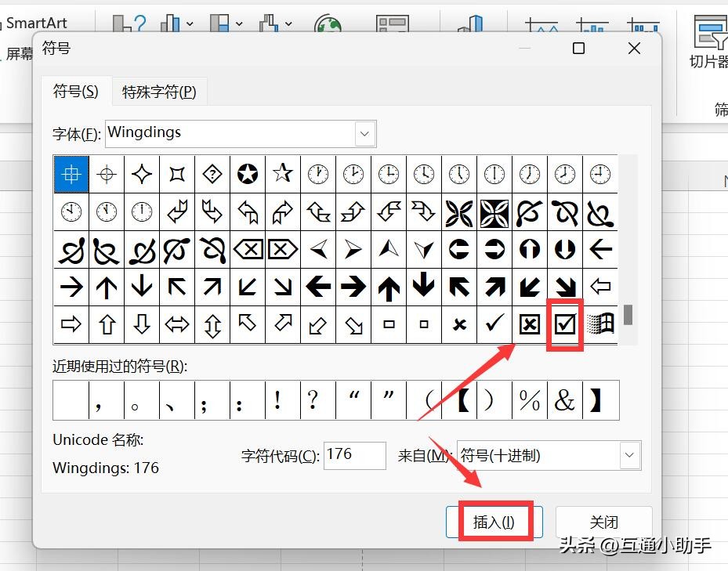Maximize the 符号 dialog window
728x571 pixels.
pyautogui.click(x=578, y=49)
